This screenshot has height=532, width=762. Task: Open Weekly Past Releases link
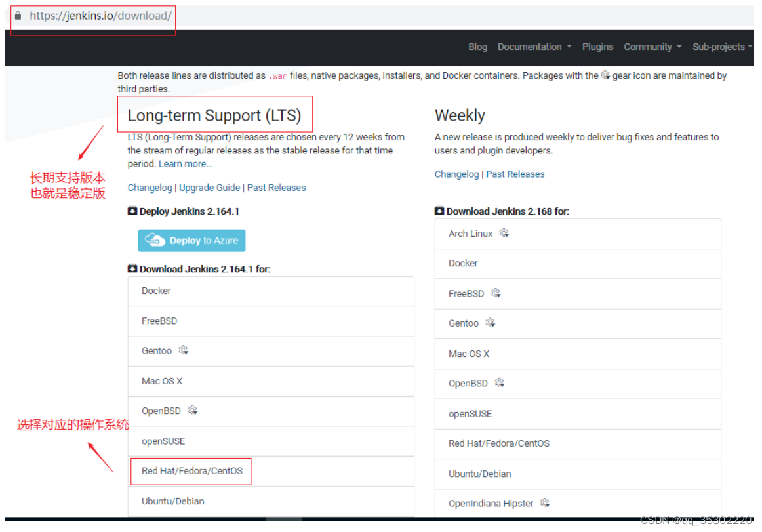(x=515, y=174)
